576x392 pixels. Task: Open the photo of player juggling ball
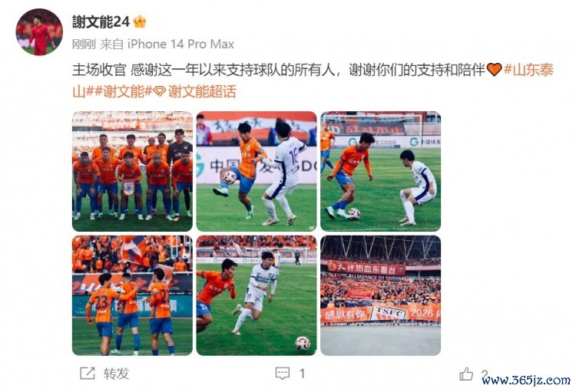click(x=257, y=171)
